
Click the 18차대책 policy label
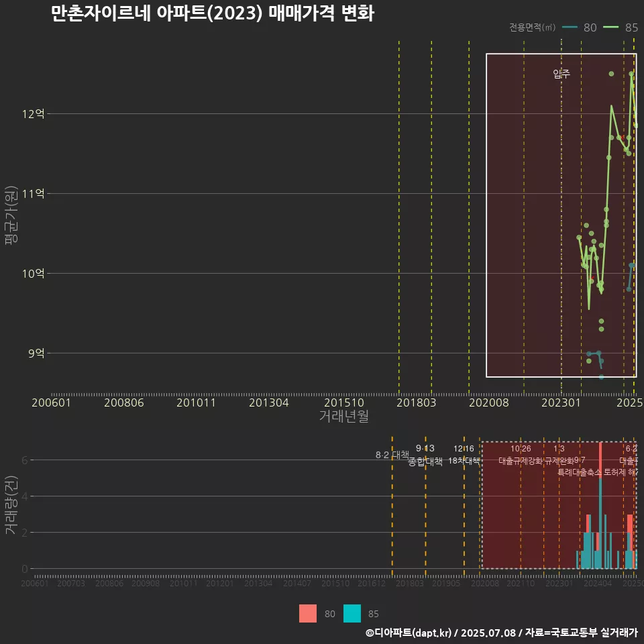tap(464, 460)
